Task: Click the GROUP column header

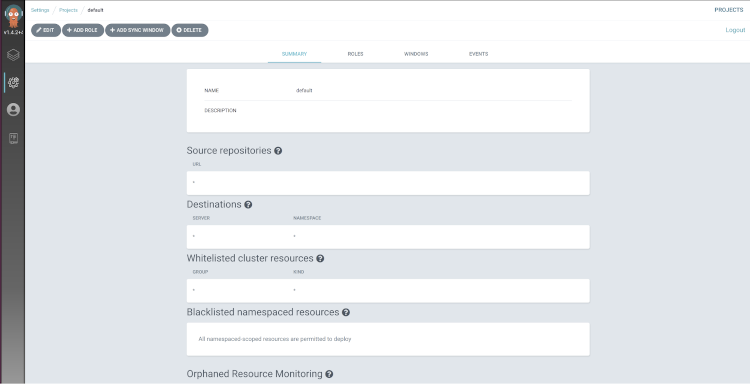Action: click(200, 272)
